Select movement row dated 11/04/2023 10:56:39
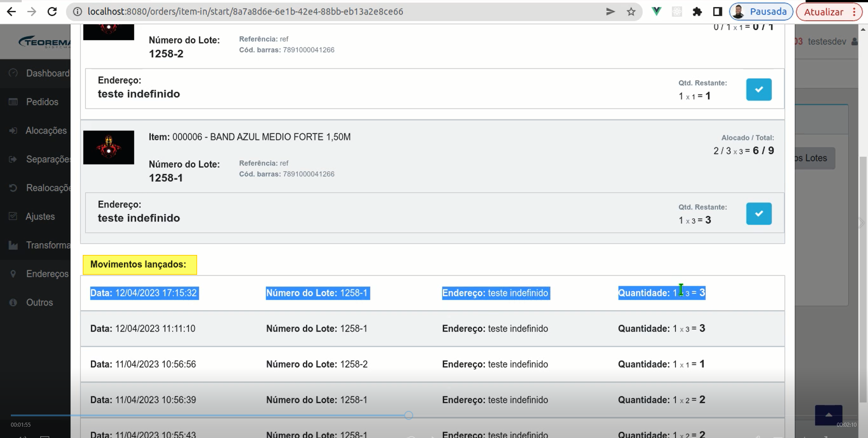Viewport: 868px width, 438px height. pyautogui.click(x=433, y=400)
